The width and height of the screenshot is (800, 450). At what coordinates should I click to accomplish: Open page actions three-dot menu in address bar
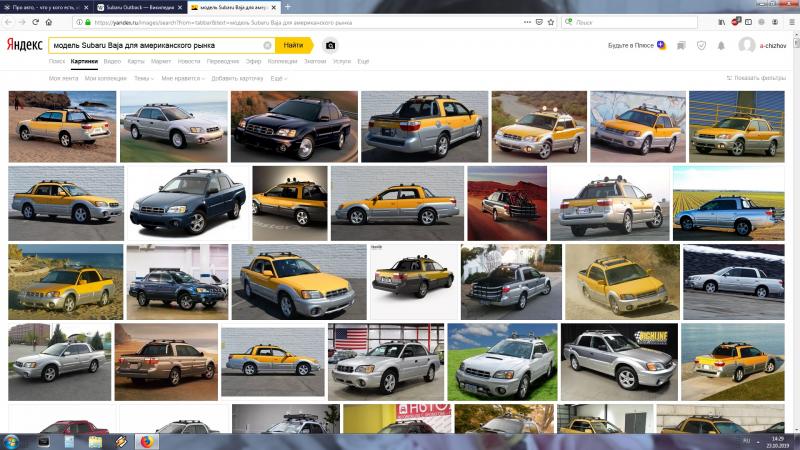[x=528, y=22]
